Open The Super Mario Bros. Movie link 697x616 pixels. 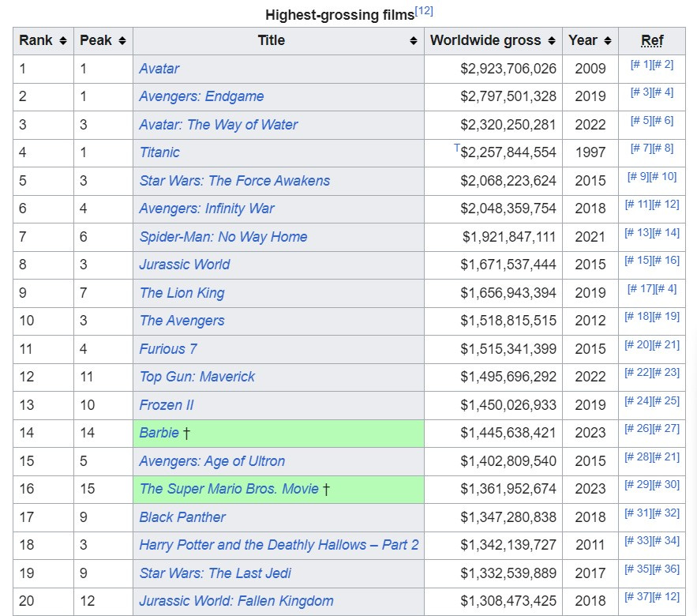229,488
